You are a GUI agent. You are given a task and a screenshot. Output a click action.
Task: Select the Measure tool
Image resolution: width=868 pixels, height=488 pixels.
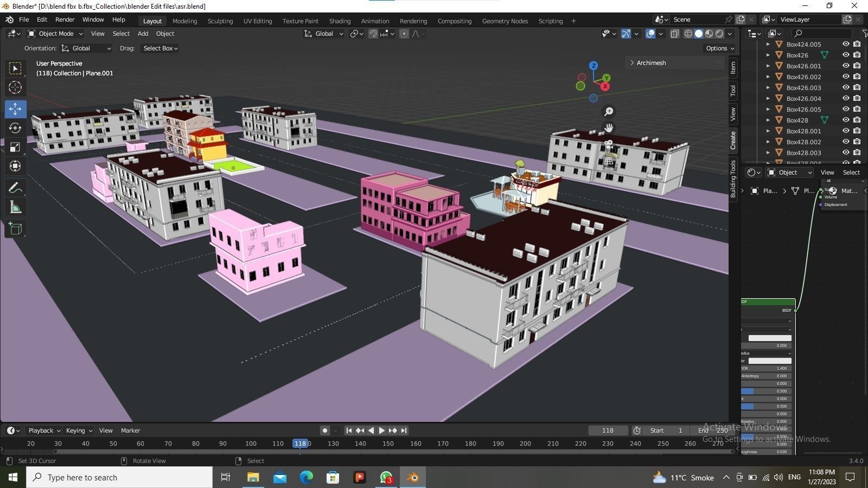pos(15,207)
